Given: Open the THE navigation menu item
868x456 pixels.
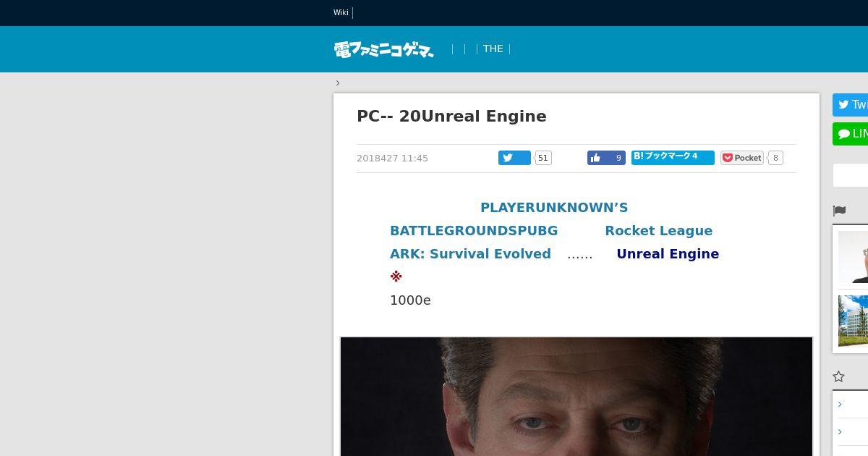Looking at the screenshot, I should 493,48.
